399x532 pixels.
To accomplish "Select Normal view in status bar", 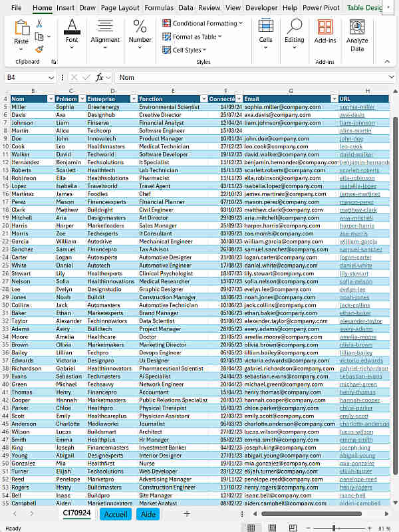I will [251, 528].
